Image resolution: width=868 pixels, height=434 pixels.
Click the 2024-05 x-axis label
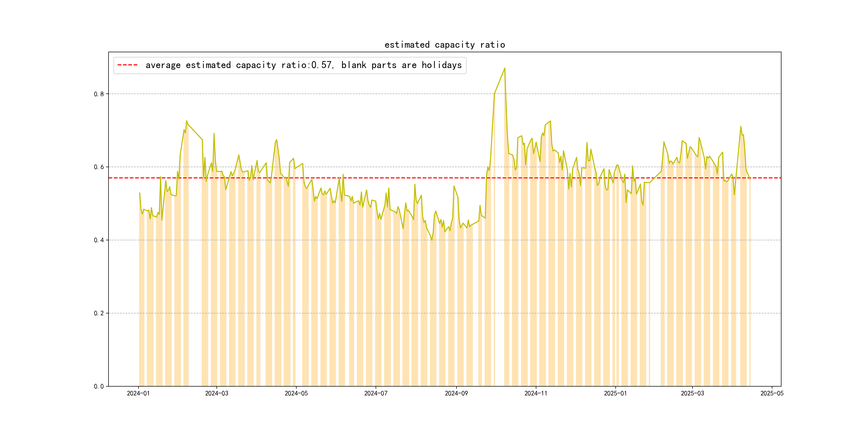(296, 393)
